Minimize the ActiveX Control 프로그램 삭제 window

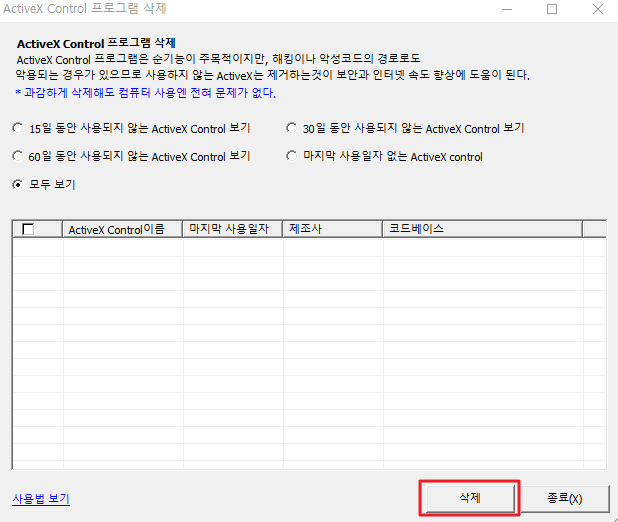[507, 9]
